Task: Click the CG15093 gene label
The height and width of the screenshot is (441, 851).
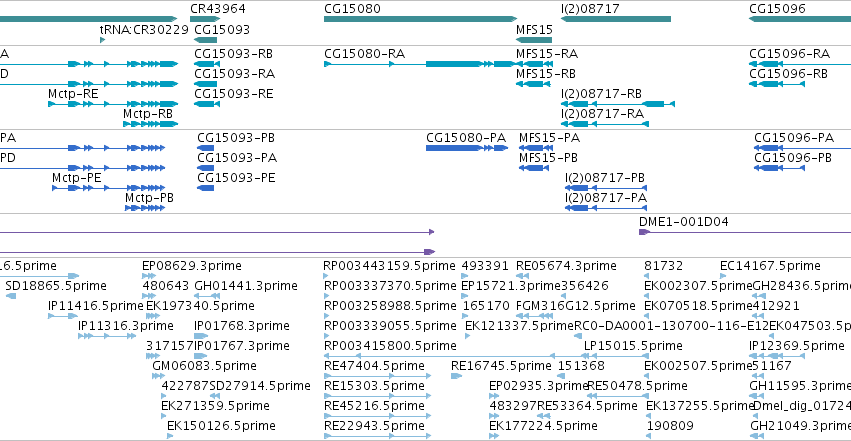Action: [222, 29]
